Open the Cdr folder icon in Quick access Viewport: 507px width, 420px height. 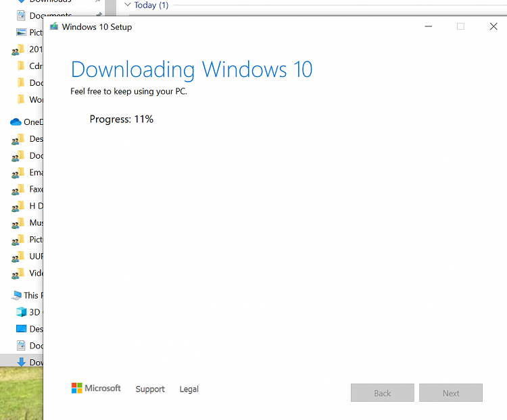pyautogui.click(x=21, y=66)
